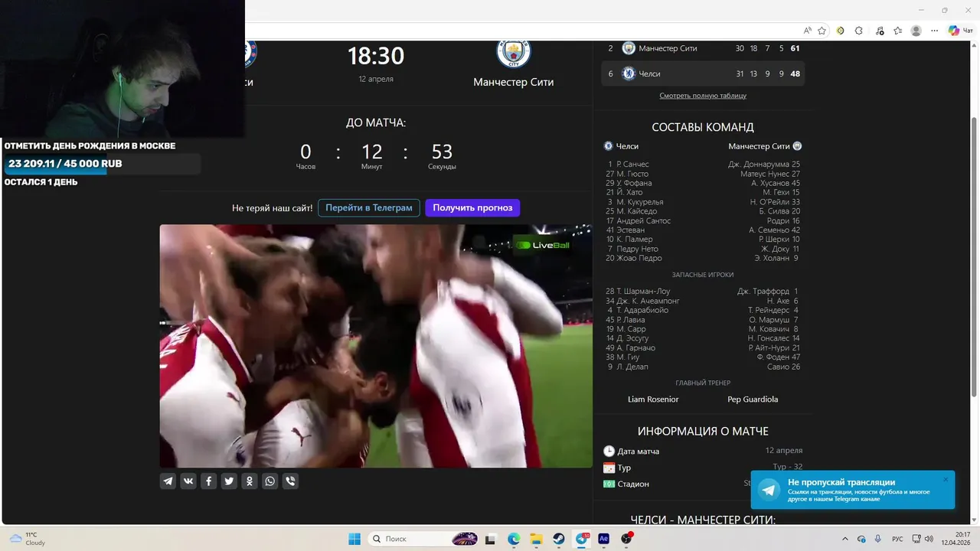
Task: Open the Смотреть полную таблицу link
Action: (x=703, y=96)
